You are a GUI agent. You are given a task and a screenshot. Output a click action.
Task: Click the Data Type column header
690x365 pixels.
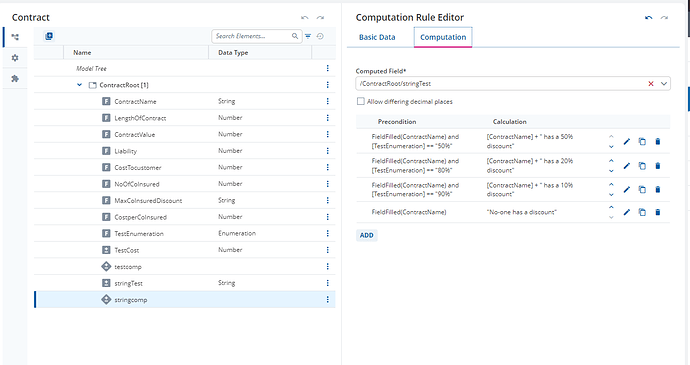click(x=233, y=52)
